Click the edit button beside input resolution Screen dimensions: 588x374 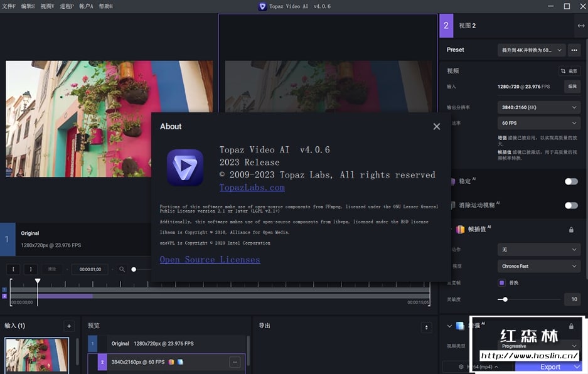[x=572, y=86]
